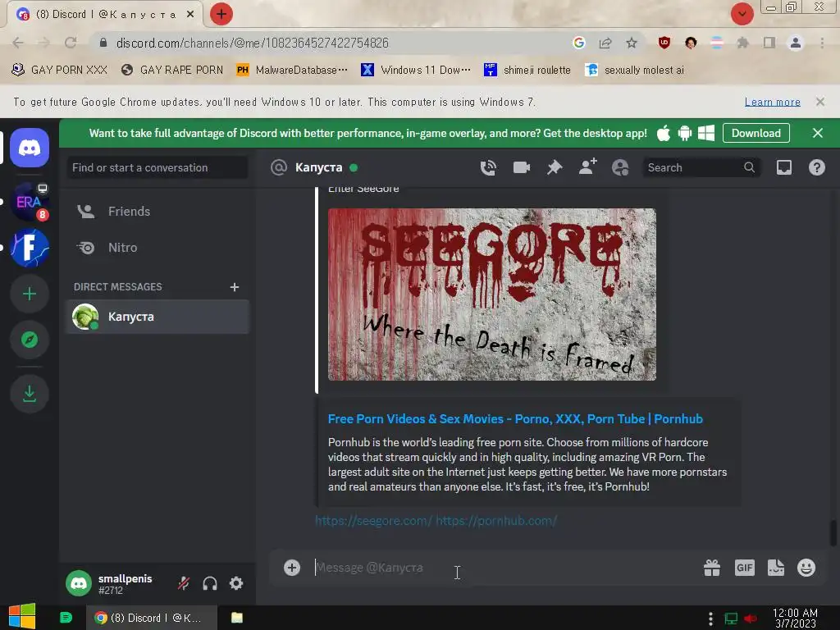
Task: Create DM with plus next to Direct Messages
Action: 234,287
